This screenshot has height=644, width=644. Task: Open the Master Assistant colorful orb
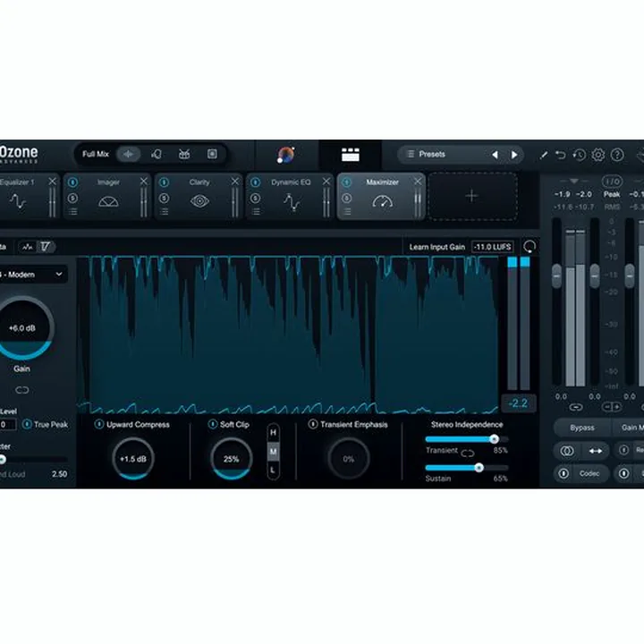(286, 155)
